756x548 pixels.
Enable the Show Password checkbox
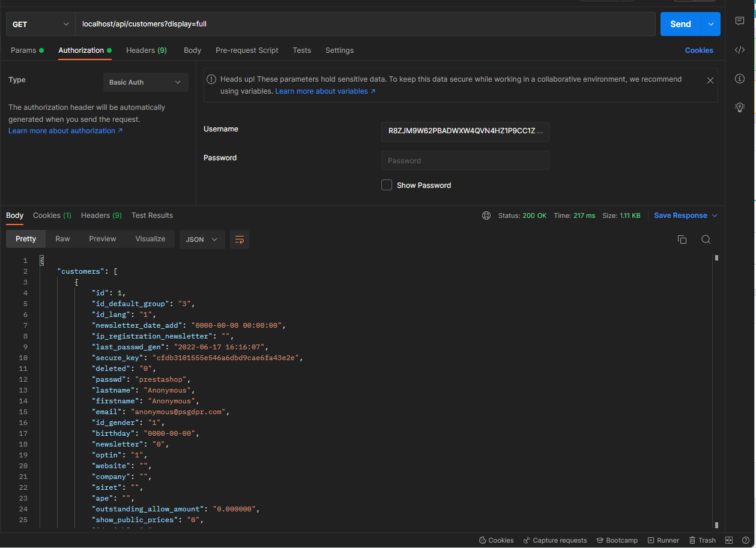point(386,185)
